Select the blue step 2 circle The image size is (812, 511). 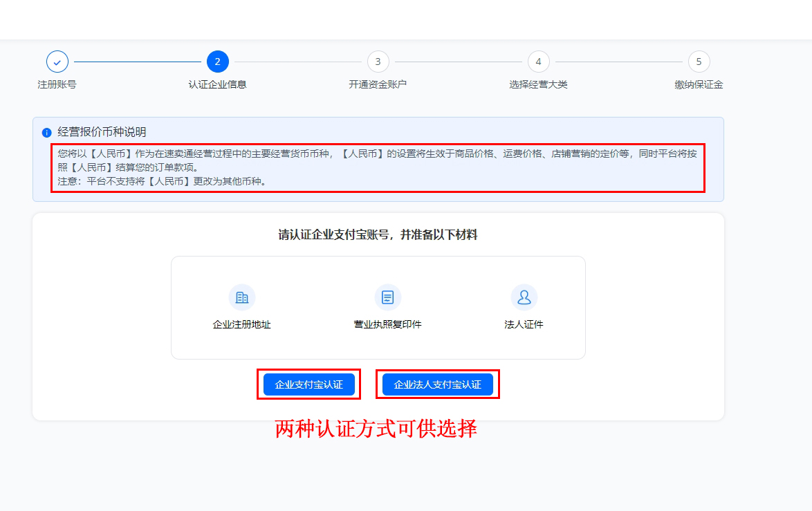[x=217, y=62]
